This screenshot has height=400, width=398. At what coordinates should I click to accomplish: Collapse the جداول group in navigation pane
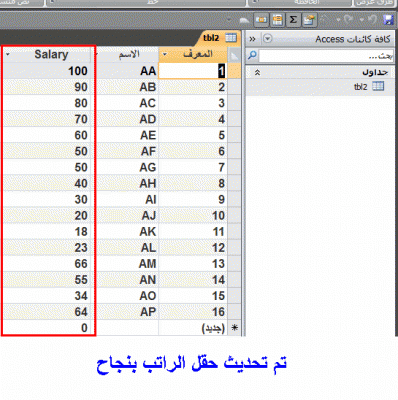(x=257, y=72)
